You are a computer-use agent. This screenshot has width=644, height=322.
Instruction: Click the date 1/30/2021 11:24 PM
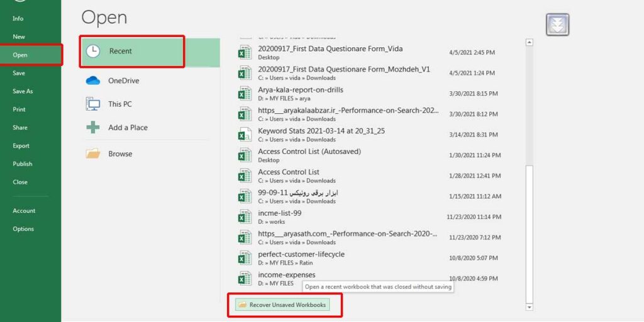(475, 155)
